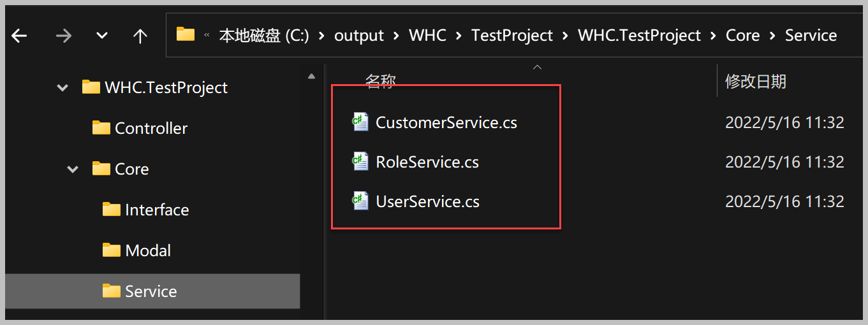Sort files by 修改日期 column header
868x325 pixels.
(755, 82)
